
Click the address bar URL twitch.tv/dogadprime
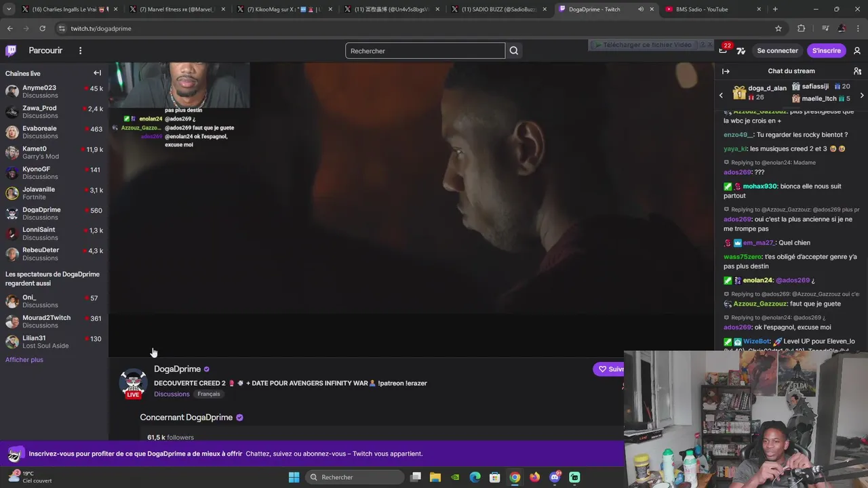[x=101, y=28]
